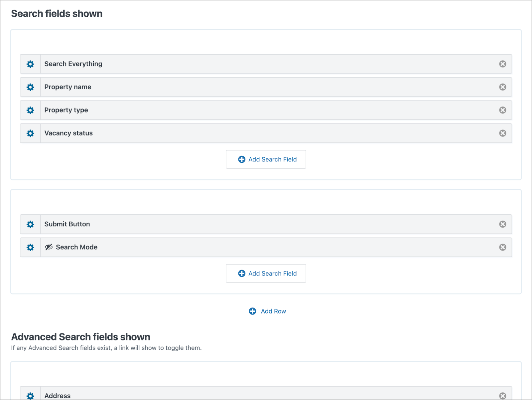Add Search Field below Vacancy status
Image resolution: width=532 pixels, height=400 pixels.
266,159
